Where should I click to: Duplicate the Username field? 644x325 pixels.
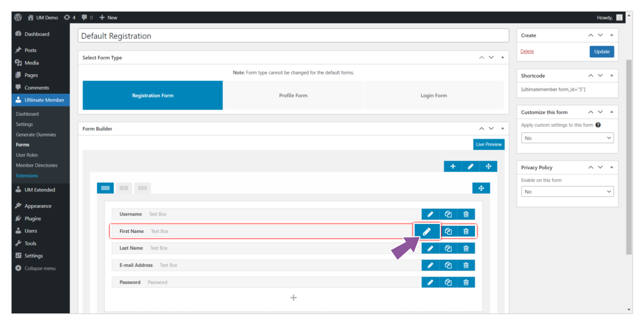pyautogui.click(x=448, y=214)
